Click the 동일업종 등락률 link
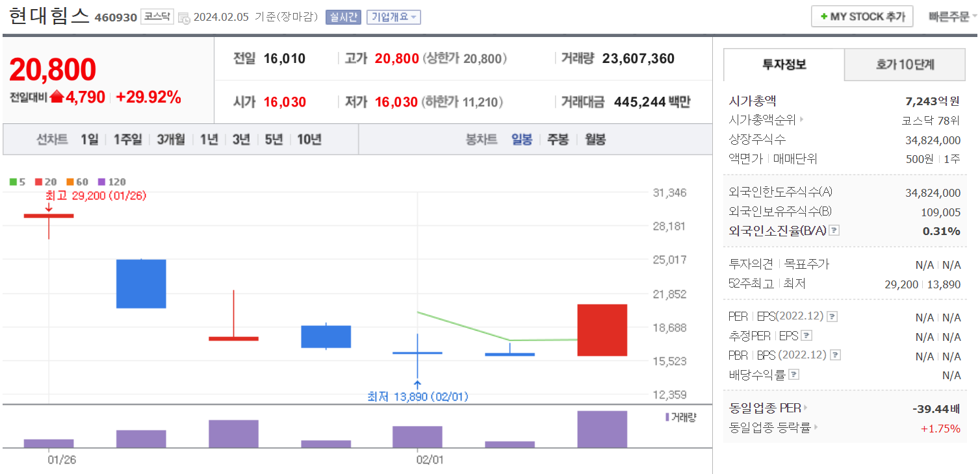The image size is (980, 474). pyautogui.click(x=770, y=428)
